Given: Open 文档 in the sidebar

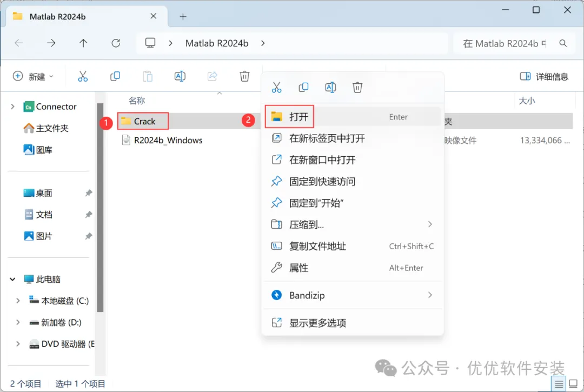Looking at the screenshot, I should click(38, 215).
